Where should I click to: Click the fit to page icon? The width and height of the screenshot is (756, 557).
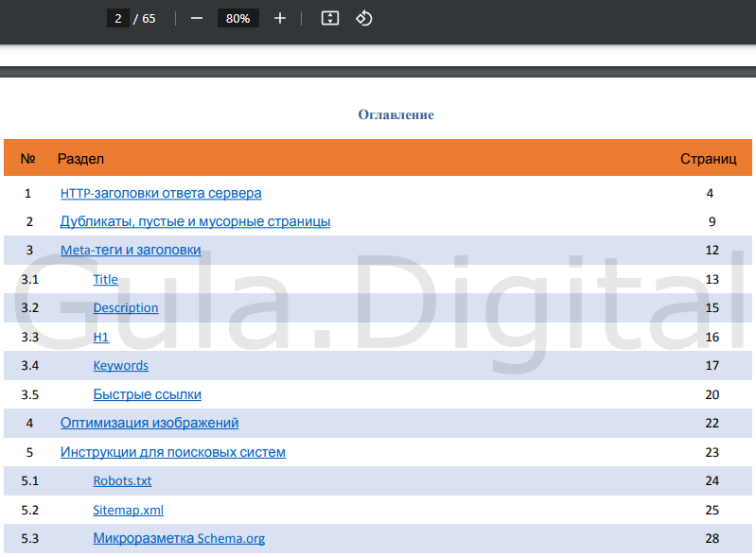click(330, 18)
